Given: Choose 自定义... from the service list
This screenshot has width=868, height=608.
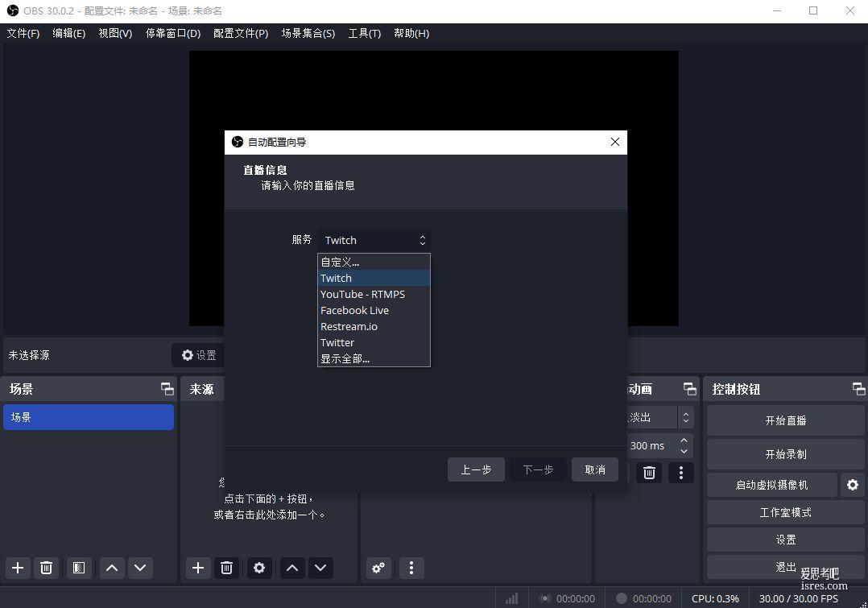Looking at the screenshot, I should [374, 262].
